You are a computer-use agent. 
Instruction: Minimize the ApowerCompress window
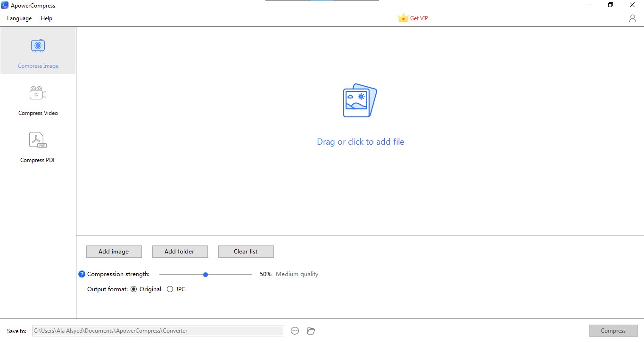(590, 5)
